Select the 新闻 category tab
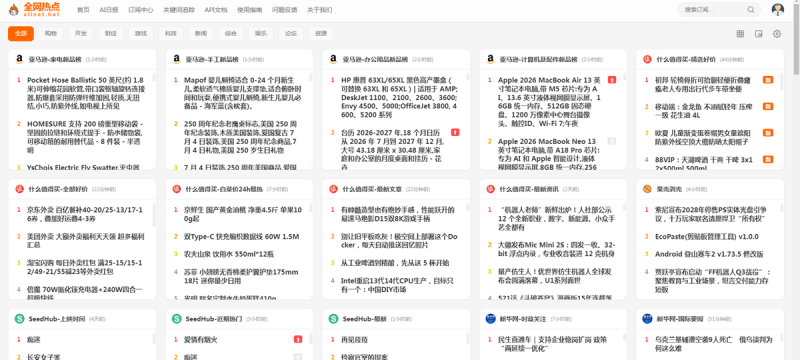 (201, 34)
